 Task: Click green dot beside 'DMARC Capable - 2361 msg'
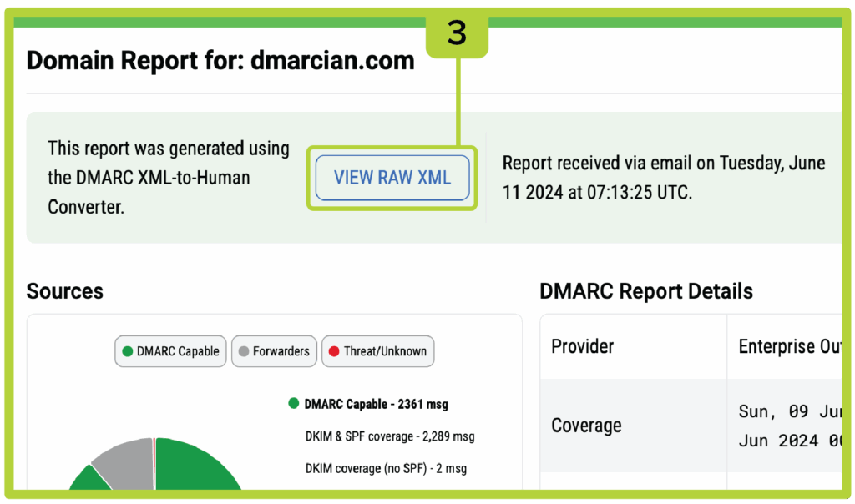(x=293, y=403)
